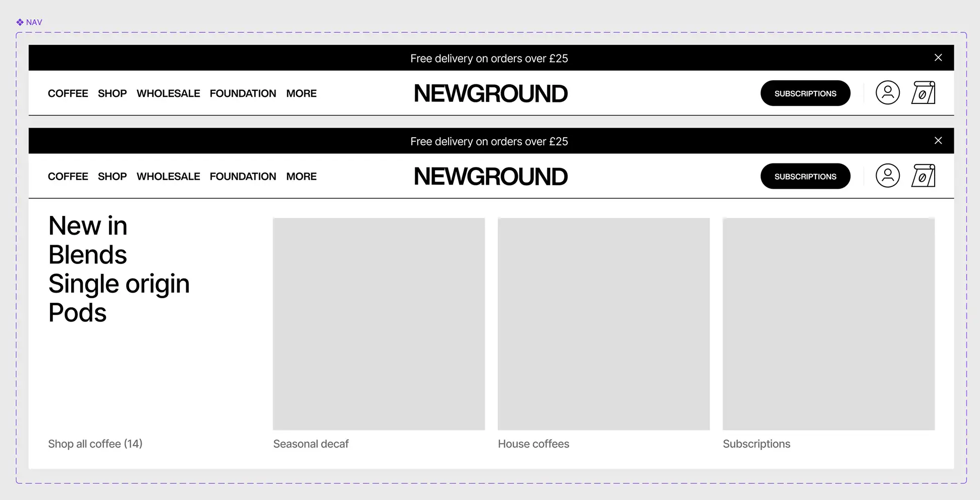Click the NEWGROUND logo in the expanded nav
Image resolution: width=980 pixels, height=500 pixels.
tap(491, 177)
